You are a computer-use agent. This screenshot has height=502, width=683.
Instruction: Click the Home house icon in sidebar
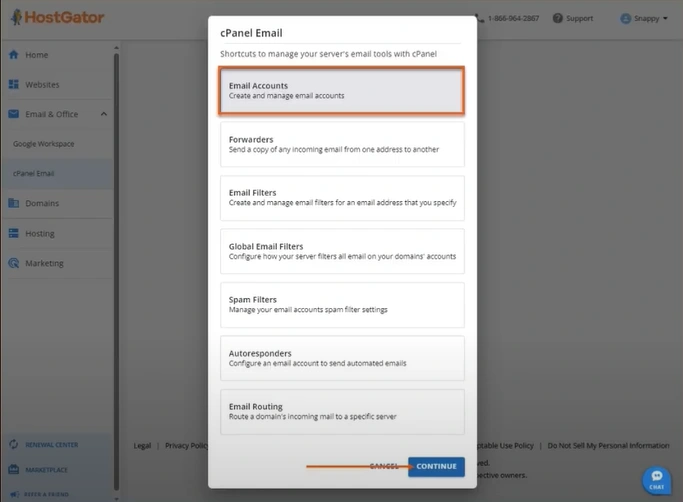click(x=14, y=54)
